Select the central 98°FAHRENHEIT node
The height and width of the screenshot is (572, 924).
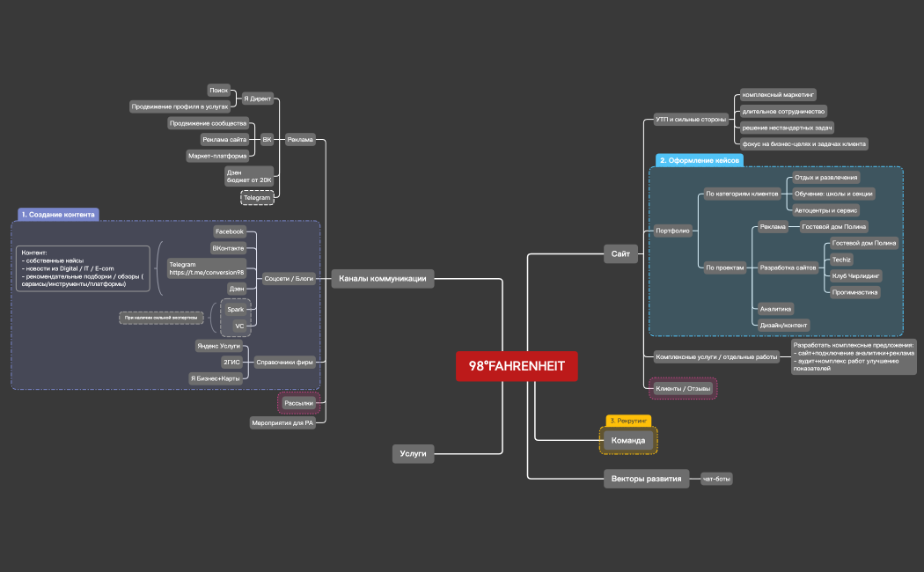tap(517, 366)
